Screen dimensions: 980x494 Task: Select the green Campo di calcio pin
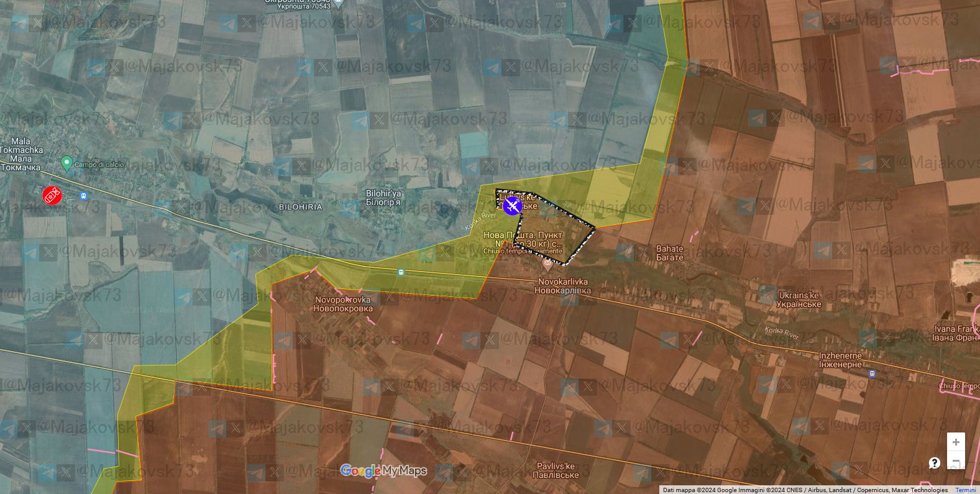tap(66, 164)
